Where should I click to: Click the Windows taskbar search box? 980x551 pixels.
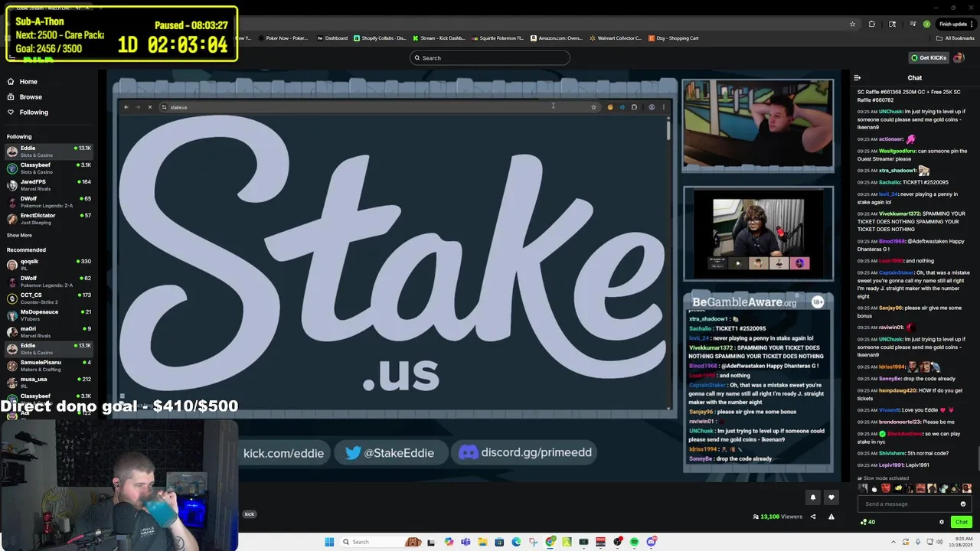coord(383,542)
